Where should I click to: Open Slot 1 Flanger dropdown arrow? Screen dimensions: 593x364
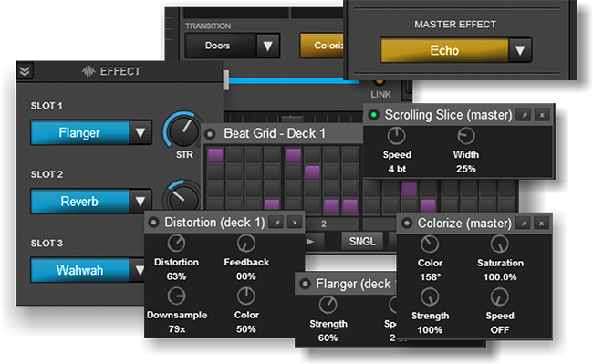point(140,132)
